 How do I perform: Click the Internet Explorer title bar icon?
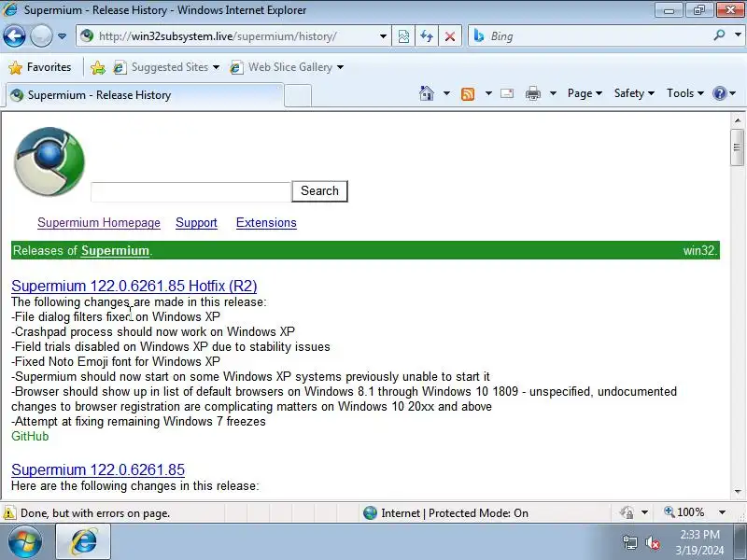coord(10,9)
